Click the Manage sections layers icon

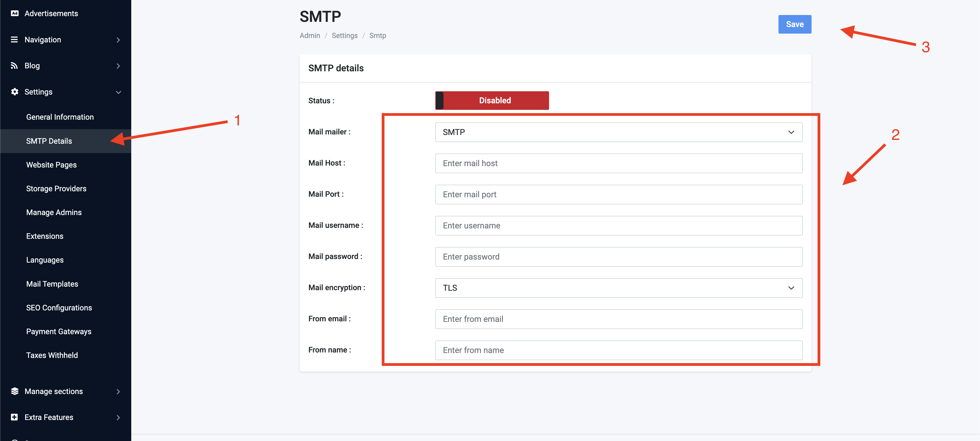click(14, 391)
